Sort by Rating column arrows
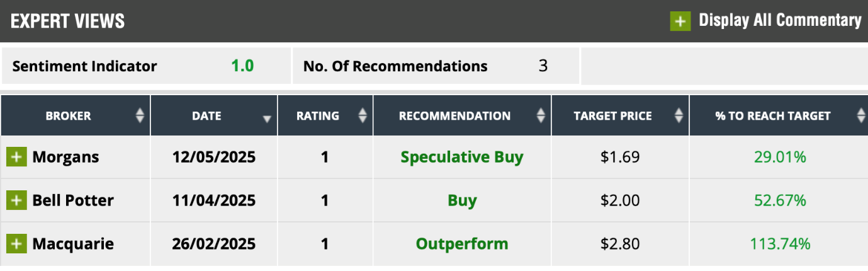 [362, 116]
